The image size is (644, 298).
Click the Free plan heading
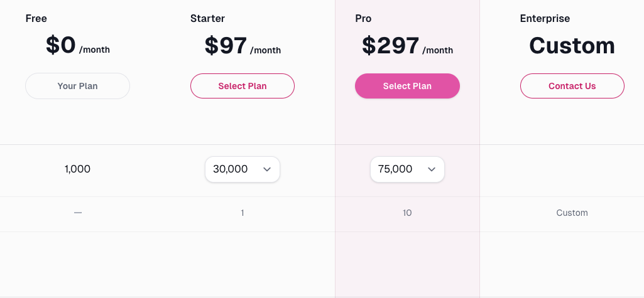(36, 18)
